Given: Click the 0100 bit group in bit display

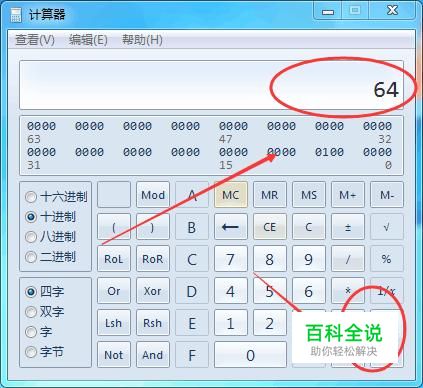Looking at the screenshot, I should coord(329,152).
